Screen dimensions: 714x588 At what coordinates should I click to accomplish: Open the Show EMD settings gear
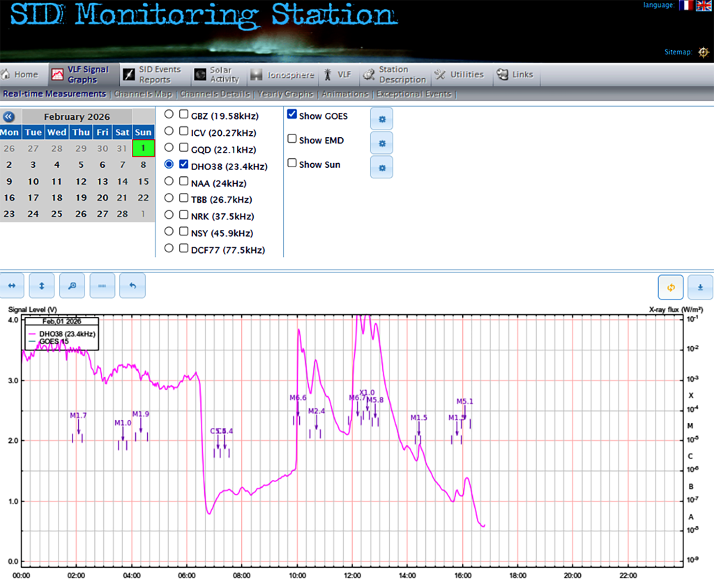click(381, 143)
